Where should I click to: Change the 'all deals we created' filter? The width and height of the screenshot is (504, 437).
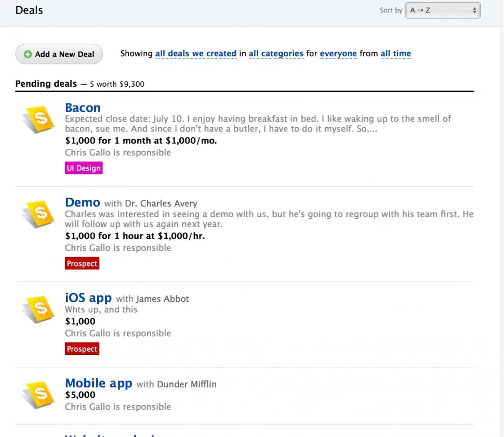(195, 54)
